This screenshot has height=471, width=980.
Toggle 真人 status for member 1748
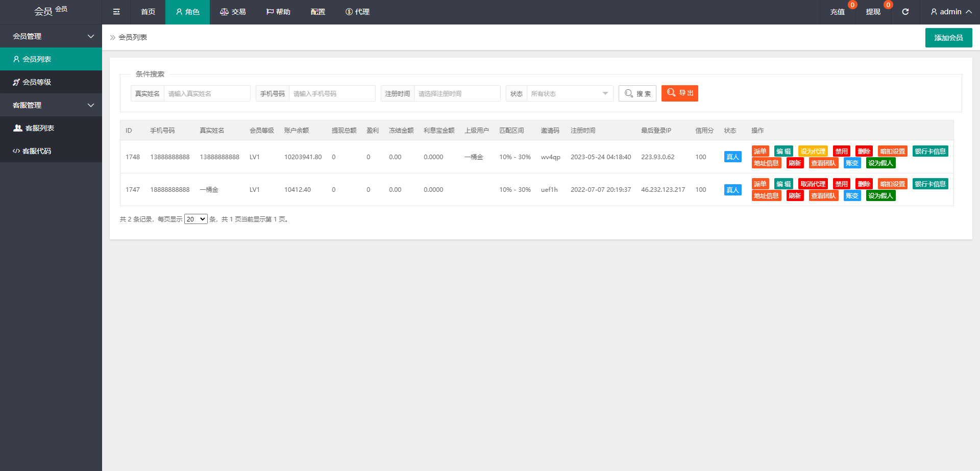coord(732,157)
